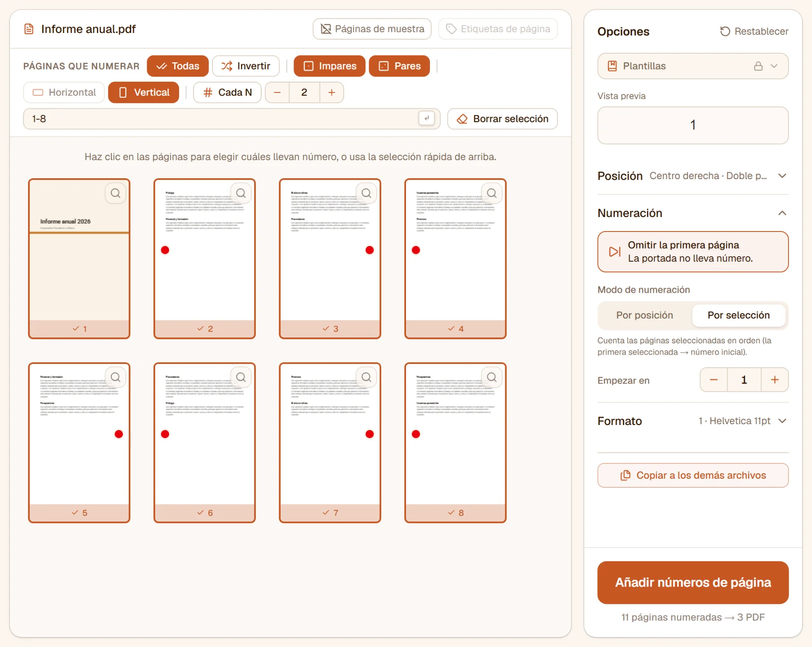
Task: Toggle the Impares pages filter
Action: [x=329, y=66]
